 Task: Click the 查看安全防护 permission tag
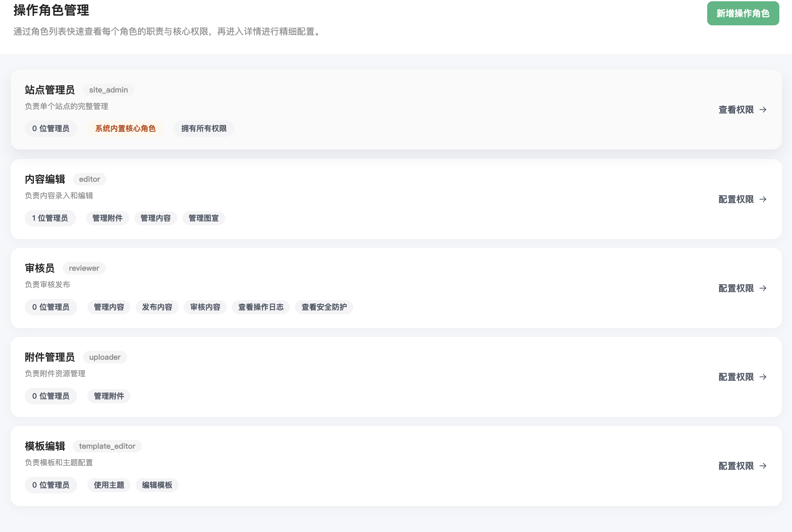(324, 307)
